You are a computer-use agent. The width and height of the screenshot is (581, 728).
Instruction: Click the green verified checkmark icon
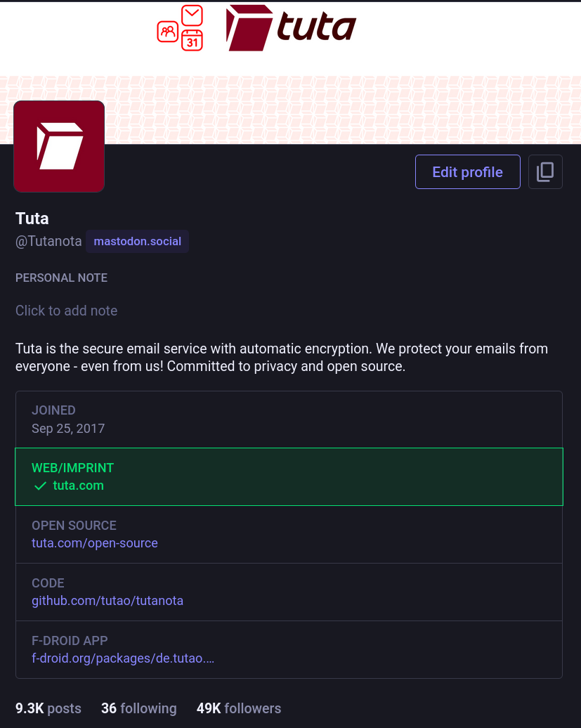(x=40, y=486)
